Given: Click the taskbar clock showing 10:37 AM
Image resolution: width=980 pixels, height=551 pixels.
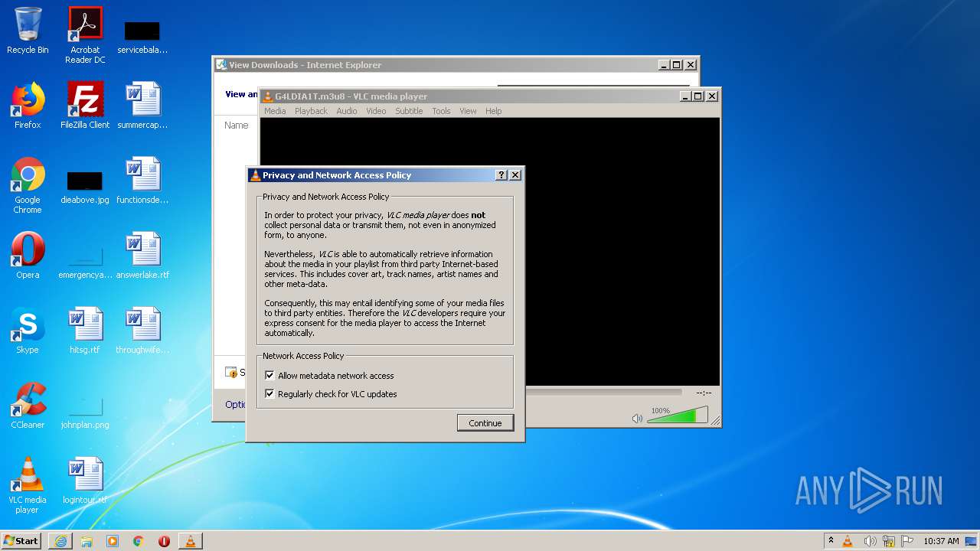Looking at the screenshot, I should coord(941,541).
